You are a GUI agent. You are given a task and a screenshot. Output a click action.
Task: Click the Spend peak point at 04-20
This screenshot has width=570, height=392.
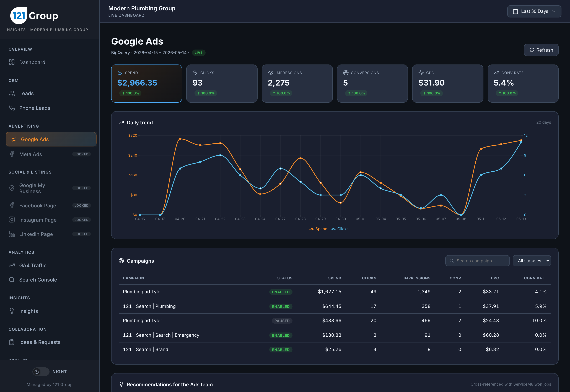pyautogui.click(x=180, y=139)
